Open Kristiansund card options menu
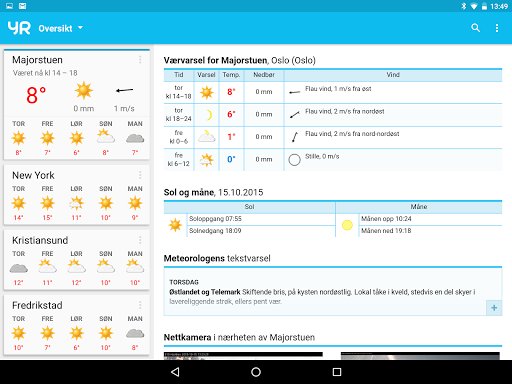 point(140,240)
